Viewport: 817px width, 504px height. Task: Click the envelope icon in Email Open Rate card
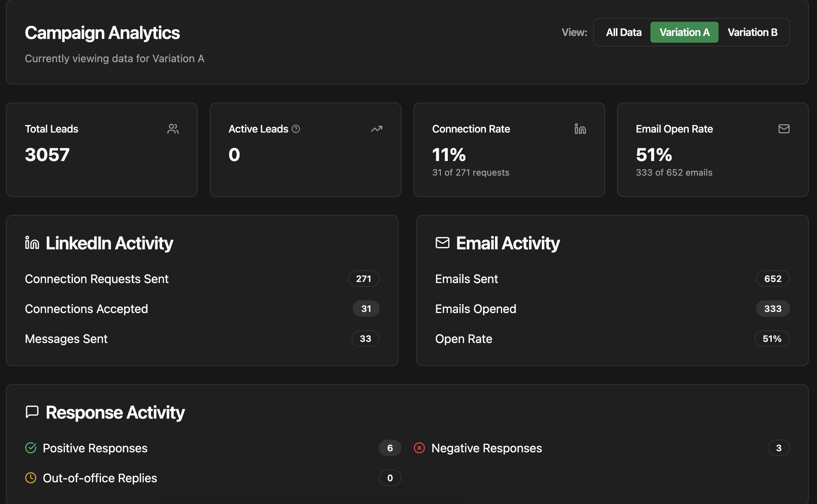click(784, 129)
